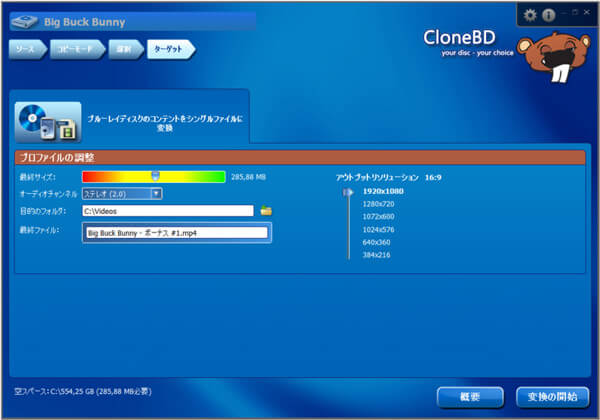Viewport: 600px width, 420px height.
Task: Click the 285,88 MB size value
Action: point(248,177)
